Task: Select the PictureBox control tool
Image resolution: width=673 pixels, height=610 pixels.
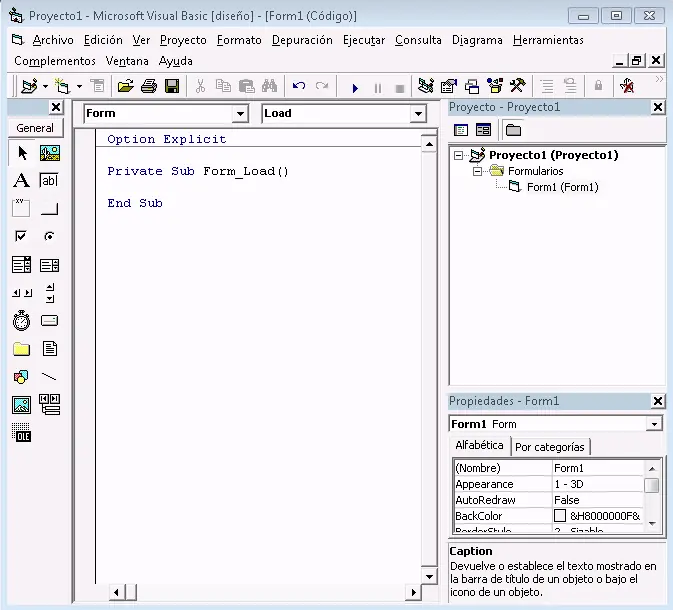Action: coord(50,153)
